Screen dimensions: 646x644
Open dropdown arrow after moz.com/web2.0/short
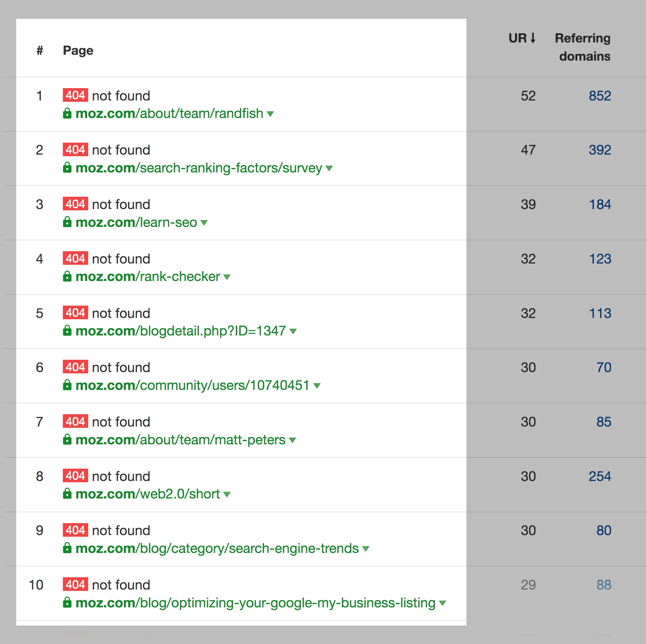click(227, 495)
